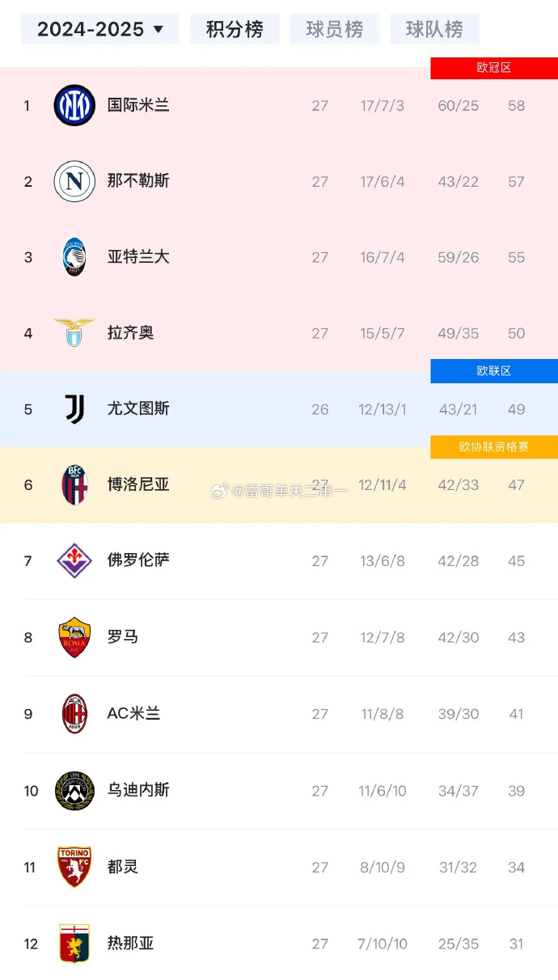The height and width of the screenshot is (980, 558).
Task: Switch to the 球员榜 tab
Action: (x=334, y=28)
